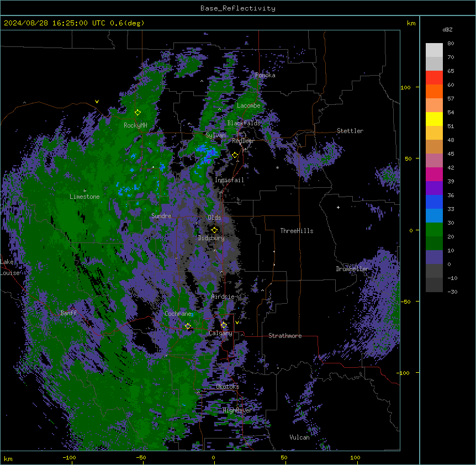Click the Innisfail label
This screenshot has height=465, width=476.
229,180
